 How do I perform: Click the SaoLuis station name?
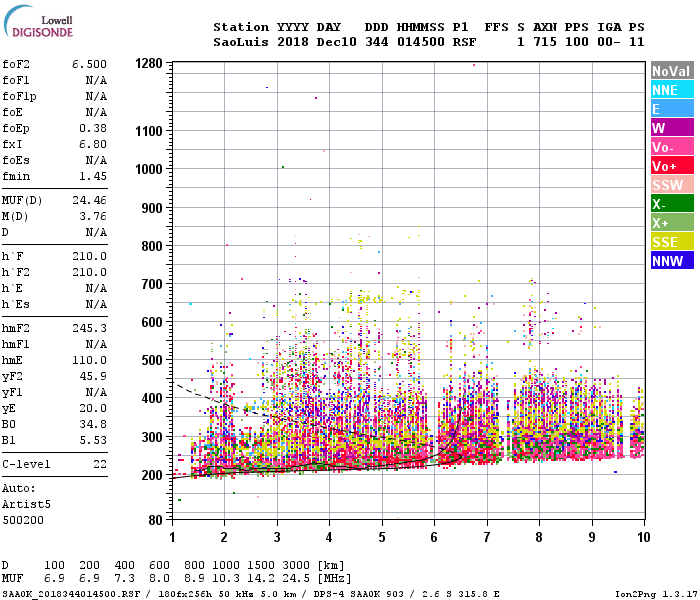[241, 42]
